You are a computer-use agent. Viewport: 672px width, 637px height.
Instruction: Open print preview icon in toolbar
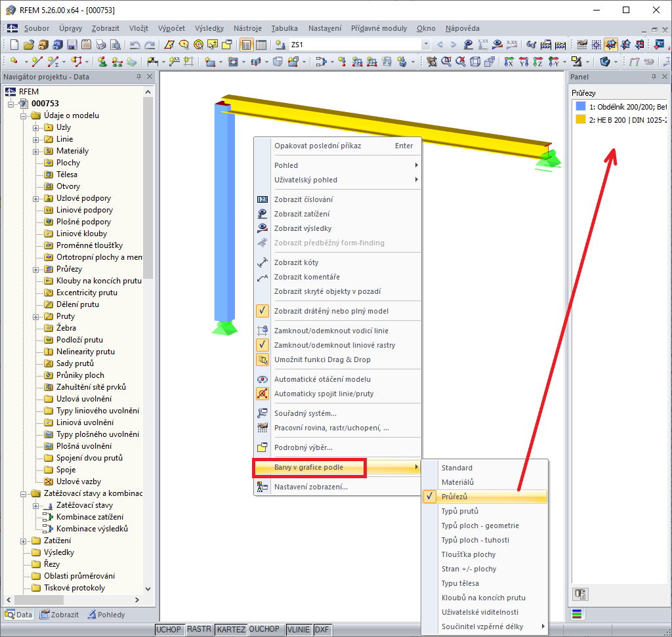click(115, 45)
